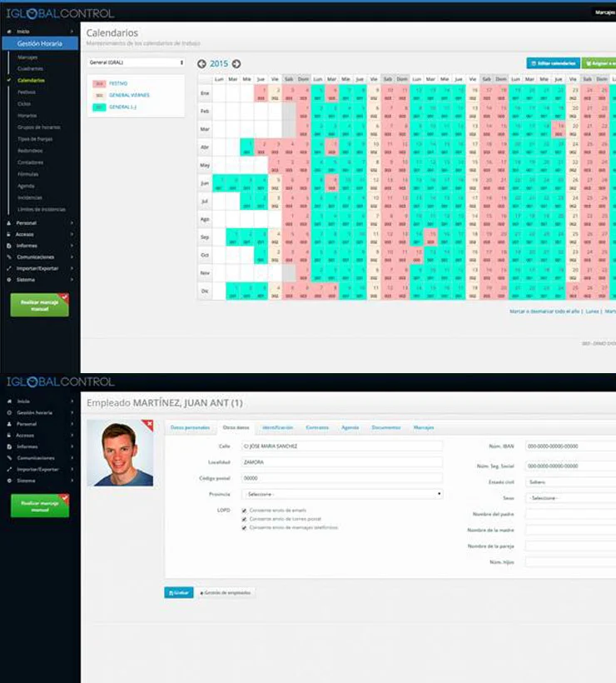Select the pink FESTIVO color swatch
Image resolution: width=616 pixels, height=683 pixels.
pos(100,84)
